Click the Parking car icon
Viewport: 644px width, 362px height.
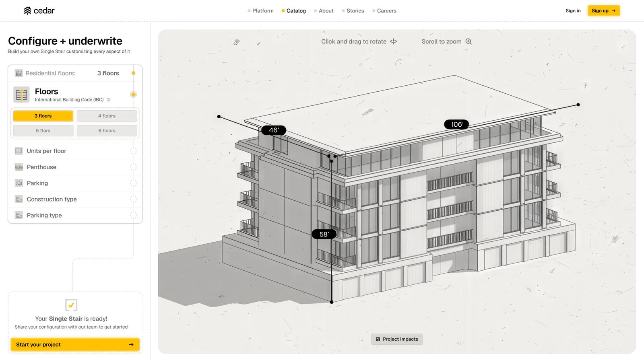click(19, 183)
